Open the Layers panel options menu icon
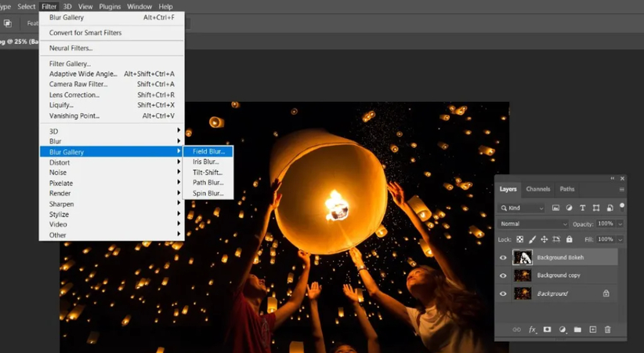The width and height of the screenshot is (644, 353). click(621, 189)
